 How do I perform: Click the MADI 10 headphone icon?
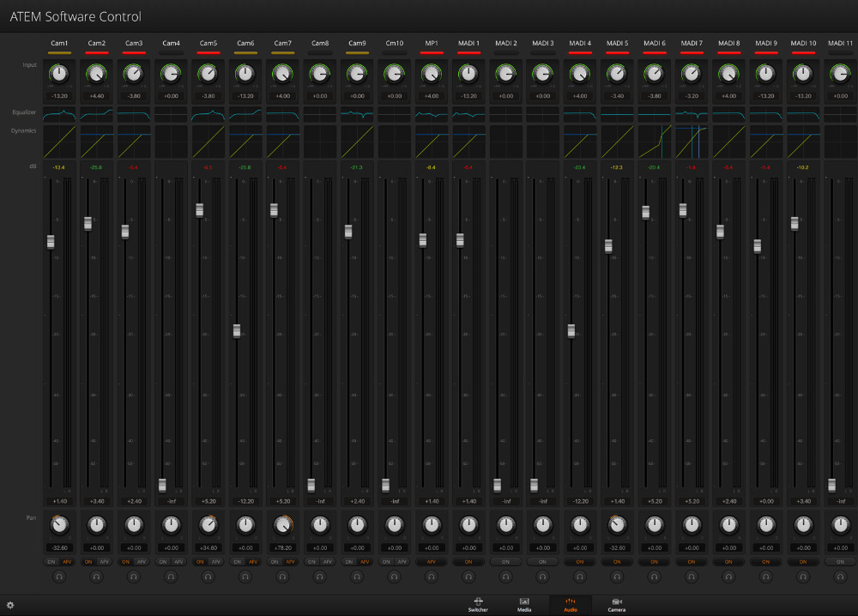coord(803,577)
